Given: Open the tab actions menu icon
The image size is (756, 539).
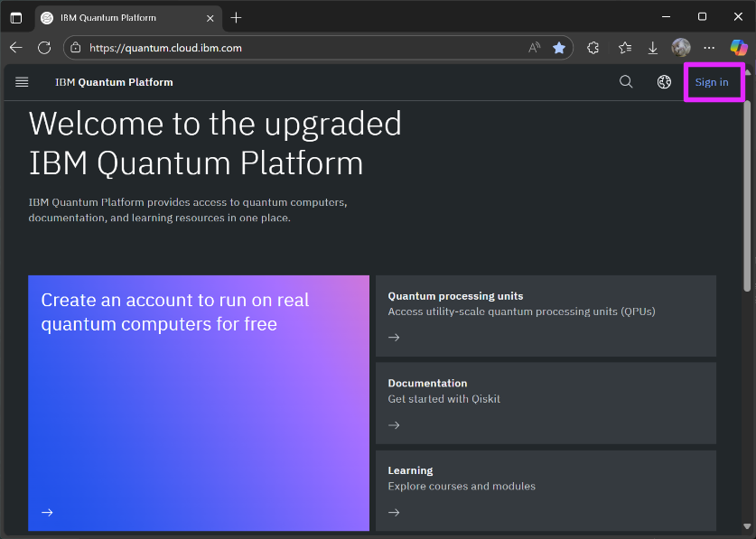Looking at the screenshot, I should (16, 18).
